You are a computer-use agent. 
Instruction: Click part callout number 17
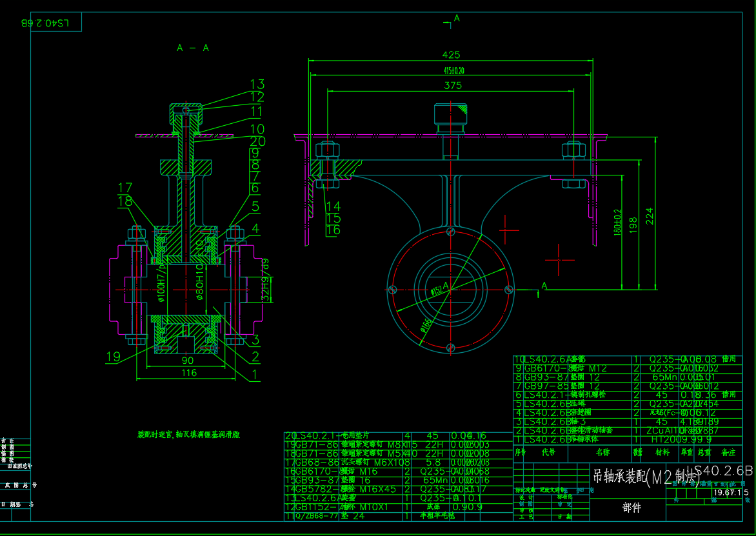[x=124, y=188]
